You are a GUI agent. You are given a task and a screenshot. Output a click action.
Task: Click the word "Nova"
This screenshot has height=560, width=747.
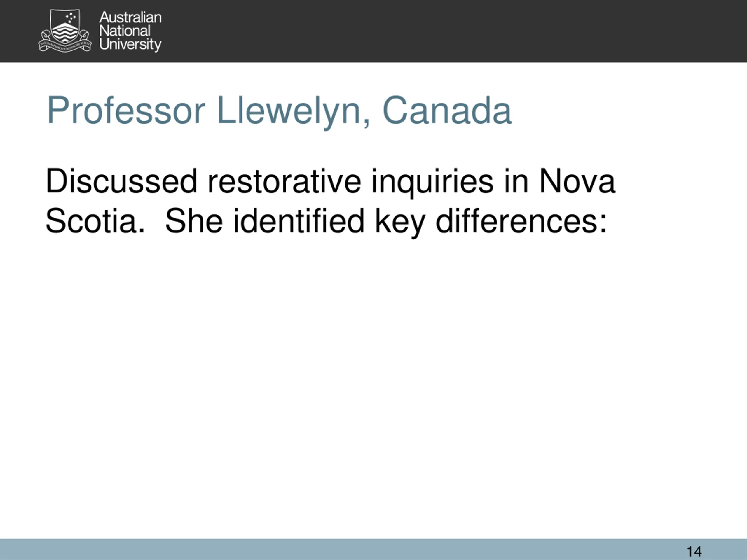click(577, 181)
